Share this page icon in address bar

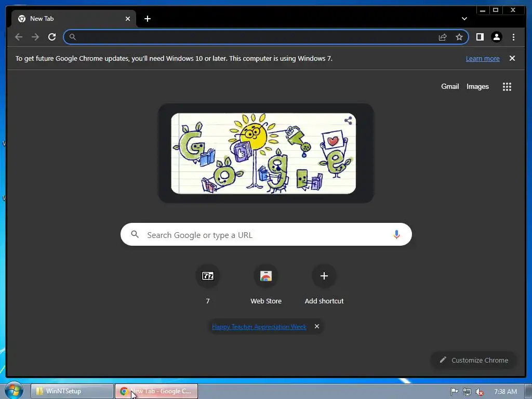tap(443, 37)
